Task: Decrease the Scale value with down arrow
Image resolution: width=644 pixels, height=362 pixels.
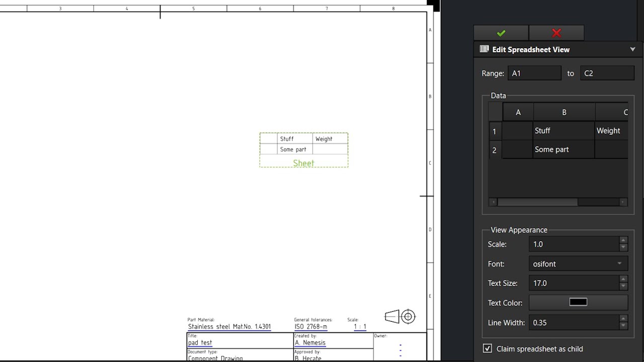Action: point(623,247)
